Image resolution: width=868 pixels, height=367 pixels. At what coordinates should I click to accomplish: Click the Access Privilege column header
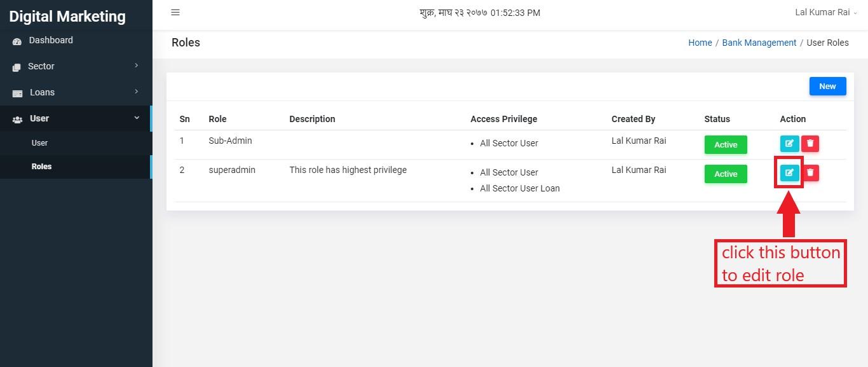504,119
